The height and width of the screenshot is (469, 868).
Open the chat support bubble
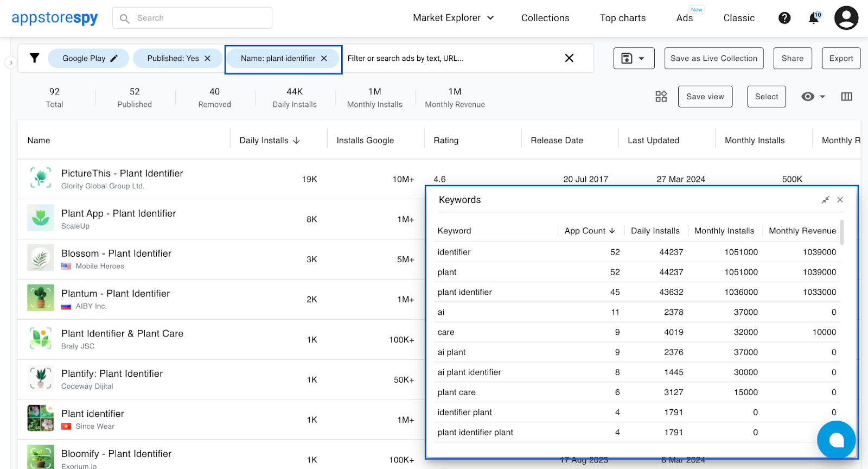point(836,440)
